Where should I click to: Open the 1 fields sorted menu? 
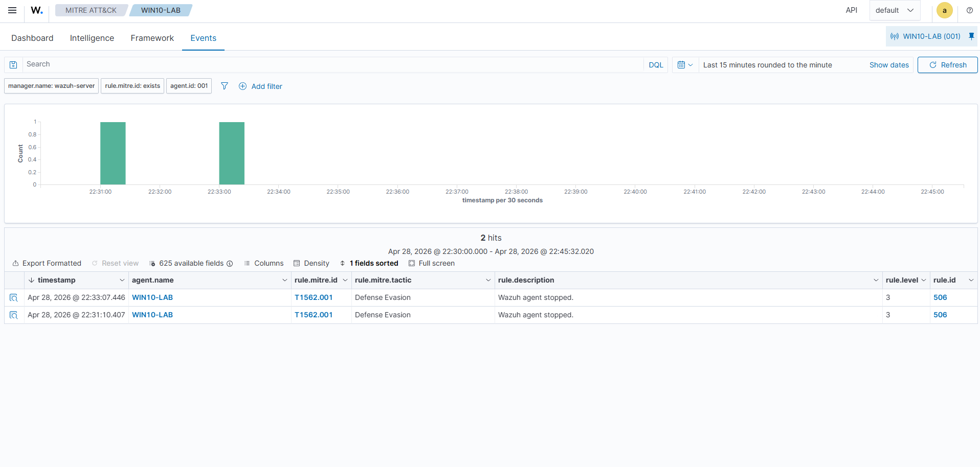(369, 263)
